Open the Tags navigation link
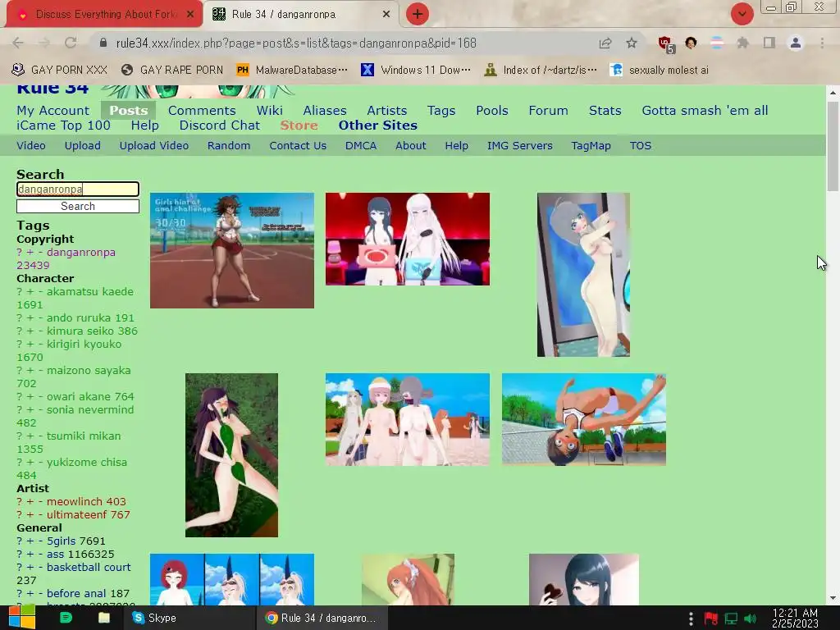 point(441,111)
